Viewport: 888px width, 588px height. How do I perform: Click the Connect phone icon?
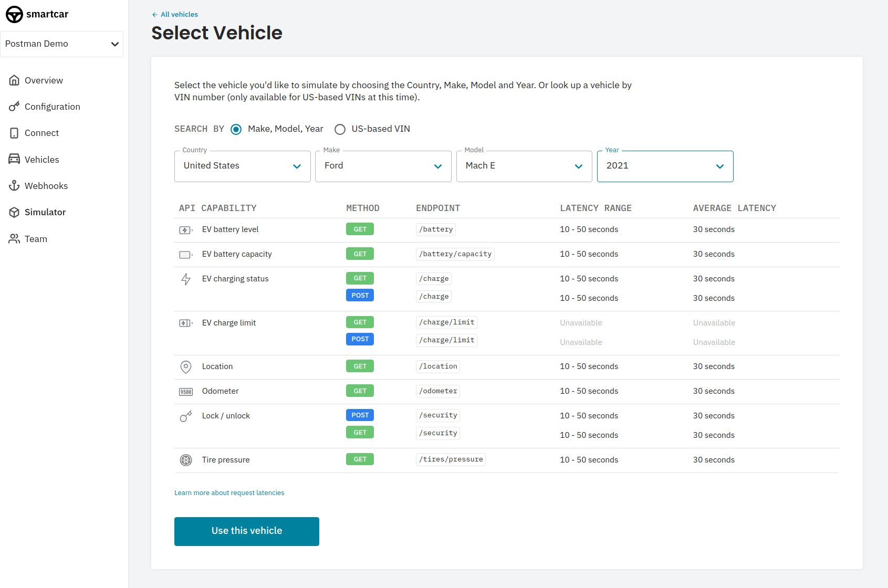pos(14,133)
